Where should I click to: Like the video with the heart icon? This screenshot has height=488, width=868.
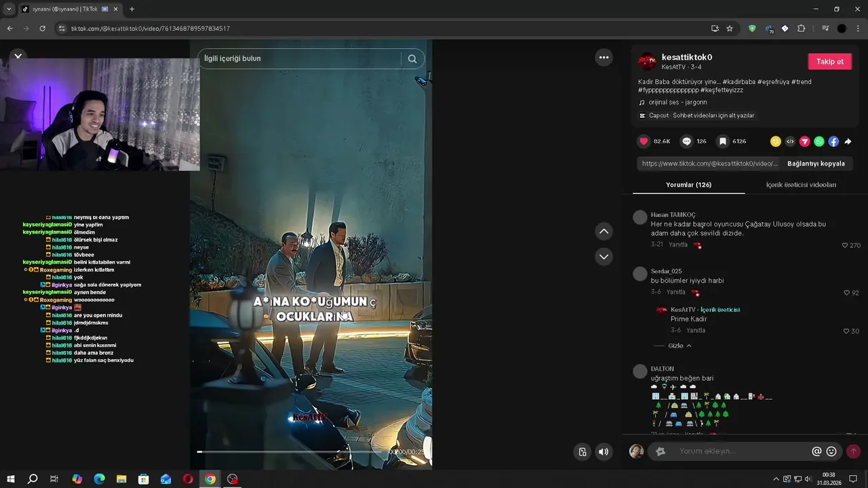[x=644, y=141]
